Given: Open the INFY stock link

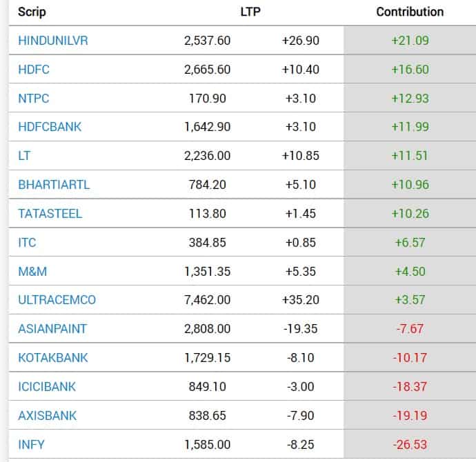Looking at the screenshot, I should point(31,445).
